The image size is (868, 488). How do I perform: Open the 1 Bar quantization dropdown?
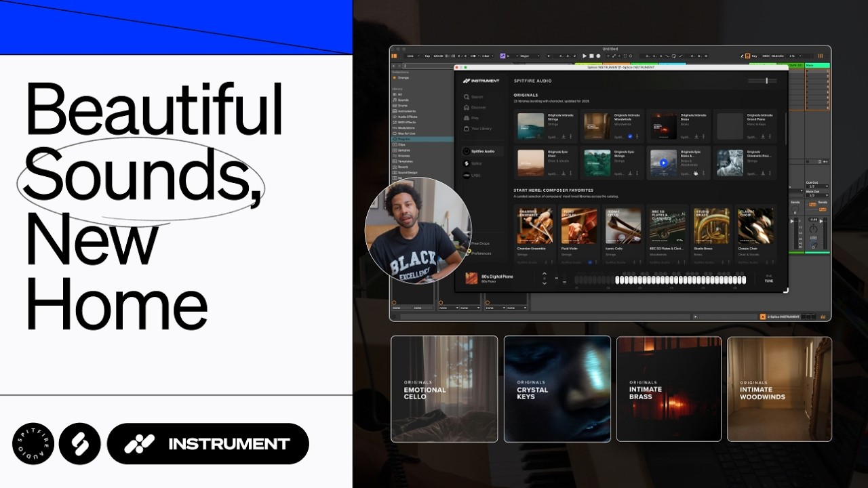coord(487,56)
